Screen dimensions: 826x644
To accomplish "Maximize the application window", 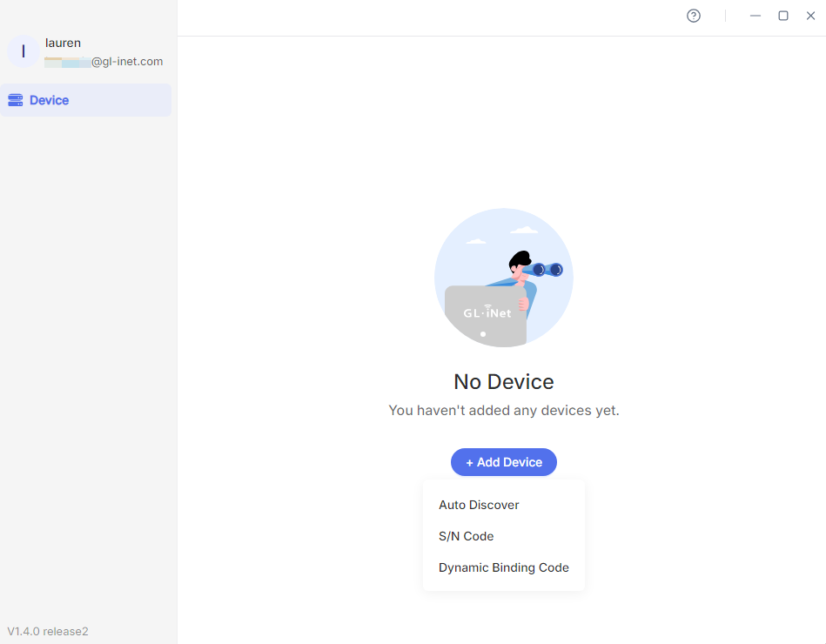I will (x=782, y=16).
